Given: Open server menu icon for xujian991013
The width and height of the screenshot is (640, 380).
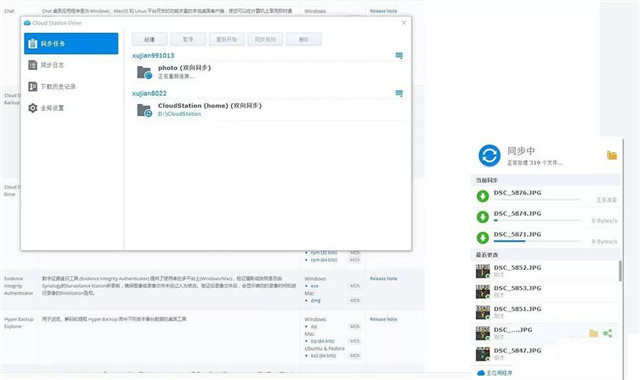Looking at the screenshot, I should point(399,56).
